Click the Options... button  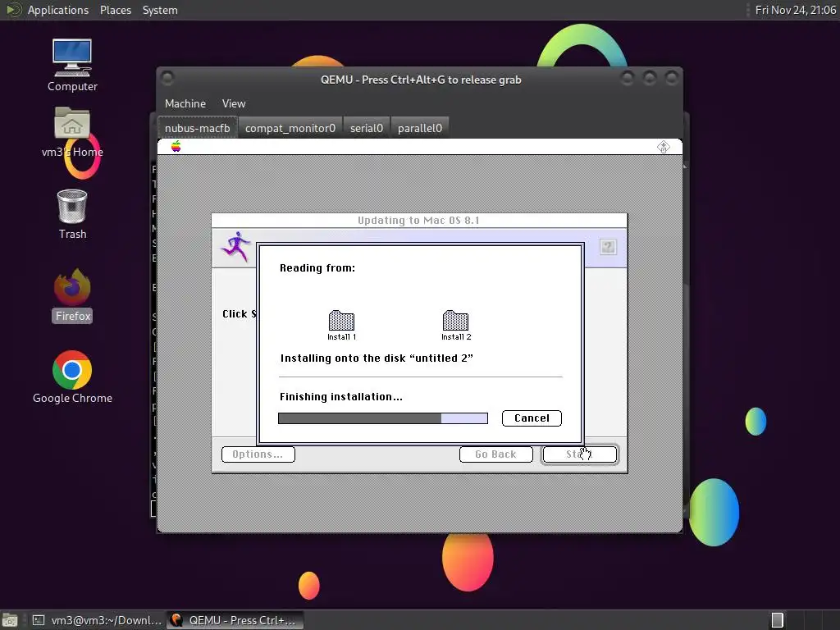(258, 454)
